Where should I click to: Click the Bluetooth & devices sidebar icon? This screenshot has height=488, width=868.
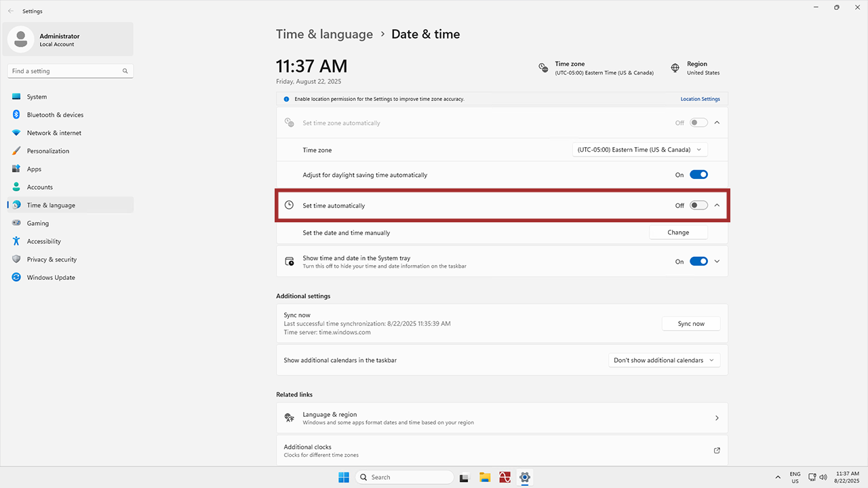click(16, 115)
